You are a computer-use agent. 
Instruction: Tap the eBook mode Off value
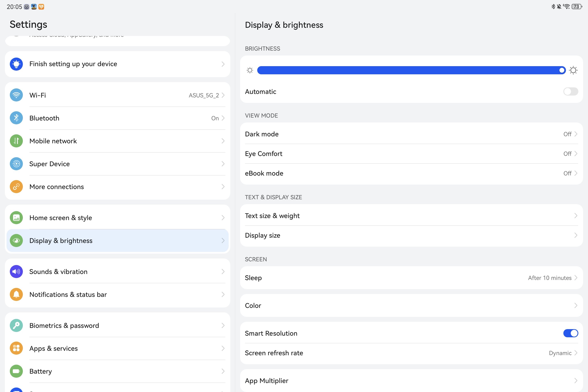(x=568, y=173)
